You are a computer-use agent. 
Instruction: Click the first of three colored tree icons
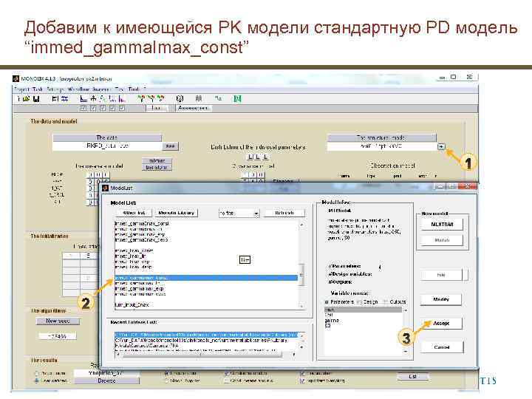coord(141,98)
